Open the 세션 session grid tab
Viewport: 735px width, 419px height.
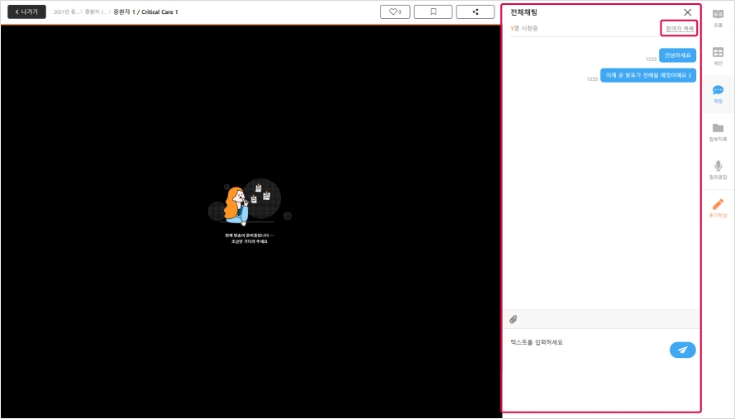coord(718,56)
